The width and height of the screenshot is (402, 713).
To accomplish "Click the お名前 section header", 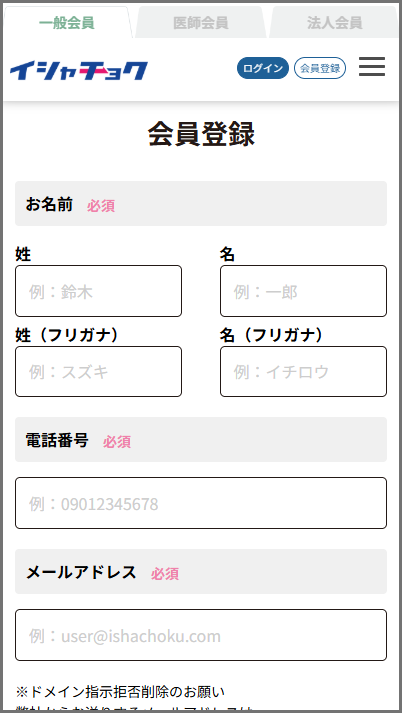I will (x=201, y=204).
